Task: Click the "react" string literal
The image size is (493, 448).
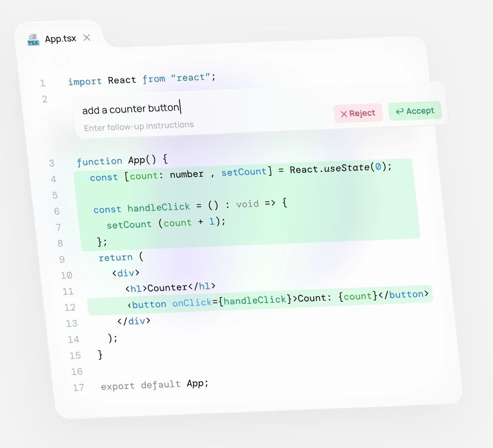Action: (190, 77)
